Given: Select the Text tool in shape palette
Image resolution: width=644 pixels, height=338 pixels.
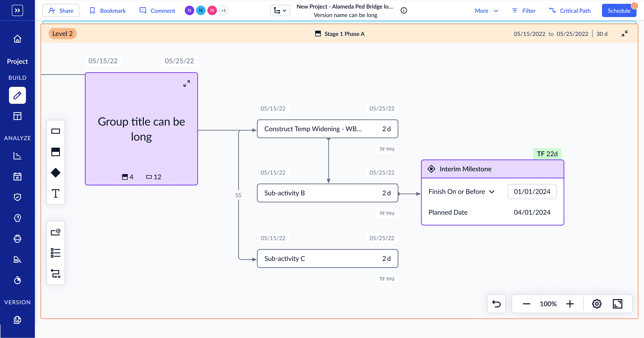Looking at the screenshot, I should tap(56, 193).
